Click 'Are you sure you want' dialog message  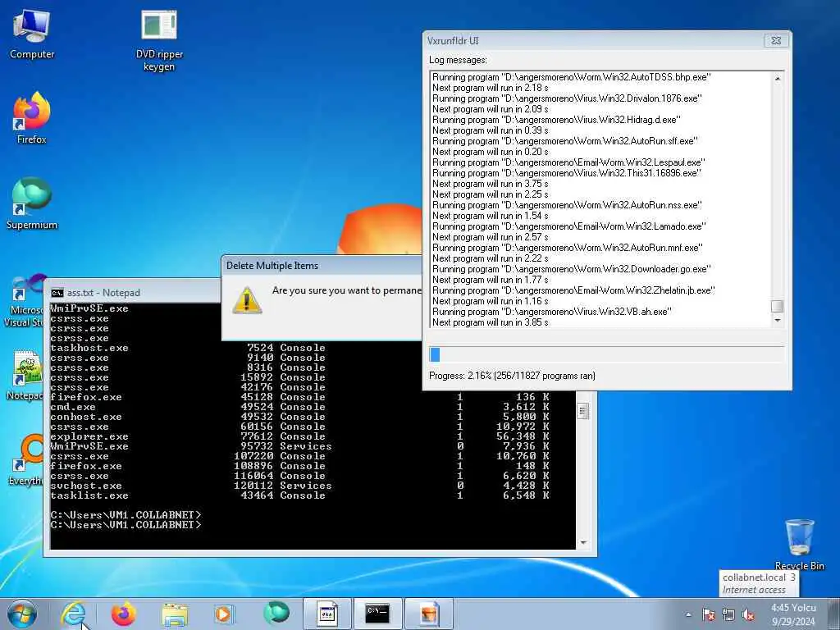tap(347, 290)
